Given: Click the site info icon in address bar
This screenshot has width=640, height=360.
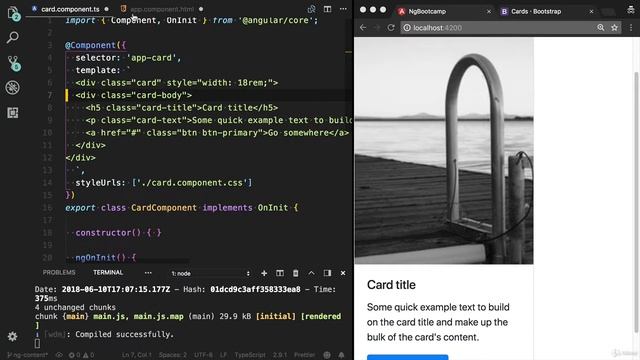Looking at the screenshot, I should [x=407, y=28].
